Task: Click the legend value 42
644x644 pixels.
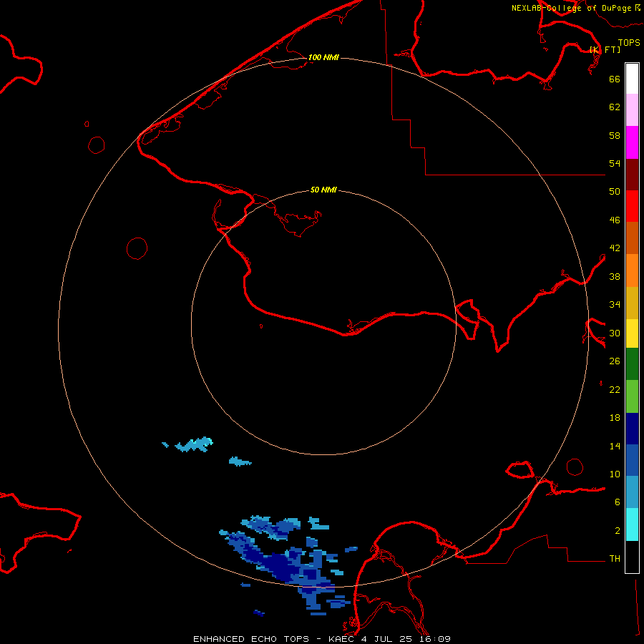Action: [x=615, y=248]
